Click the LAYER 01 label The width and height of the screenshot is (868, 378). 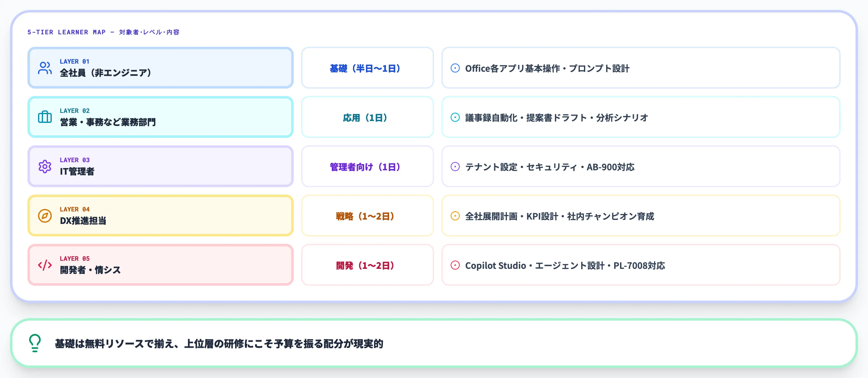[75, 61]
